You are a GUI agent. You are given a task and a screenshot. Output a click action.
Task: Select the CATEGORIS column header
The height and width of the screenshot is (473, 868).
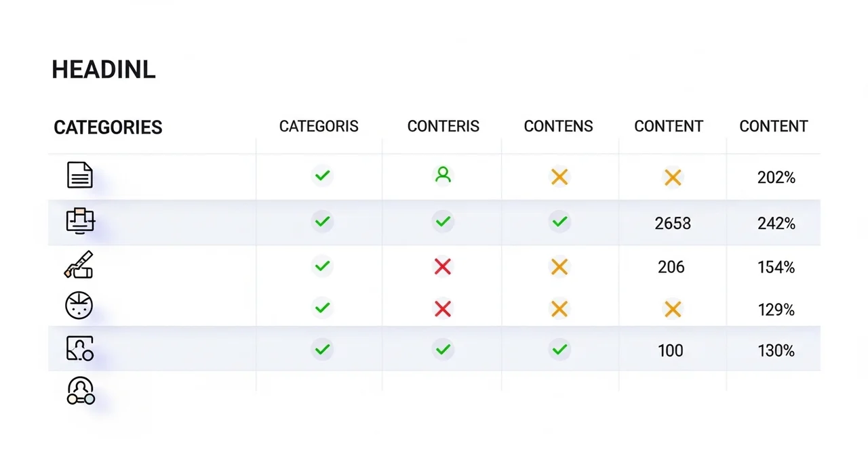pos(319,127)
